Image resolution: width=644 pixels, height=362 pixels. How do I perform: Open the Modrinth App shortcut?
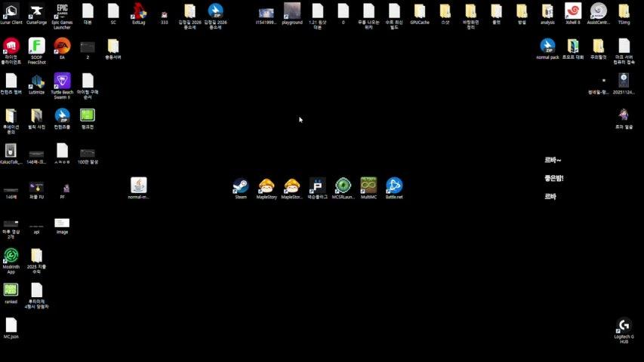(11, 256)
